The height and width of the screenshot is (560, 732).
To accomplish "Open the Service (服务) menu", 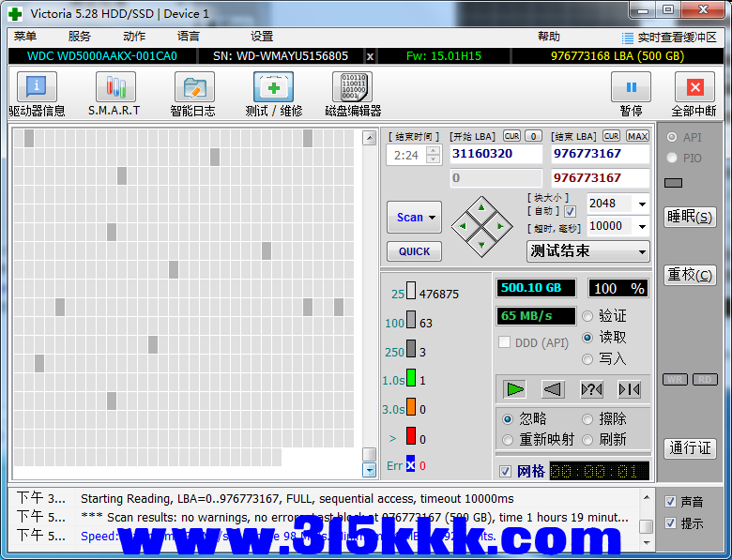I will pyautogui.click(x=80, y=37).
